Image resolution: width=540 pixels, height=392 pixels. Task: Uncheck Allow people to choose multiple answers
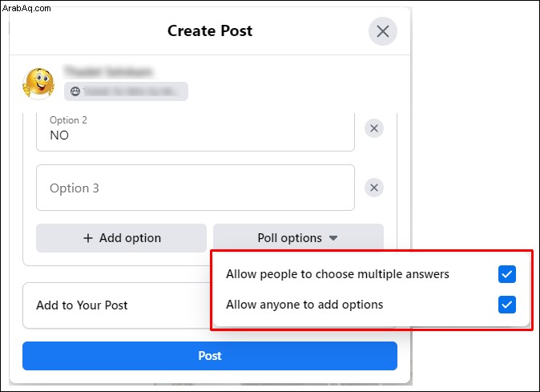[x=507, y=274]
